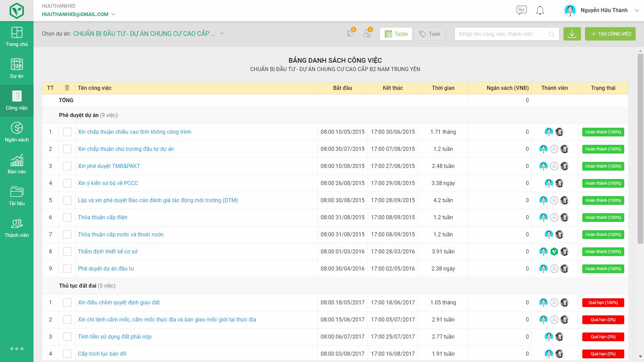This screenshot has width=644, height=362.
Task: Open task Phê duyệt dự án đầu tư
Action: tap(106, 268)
